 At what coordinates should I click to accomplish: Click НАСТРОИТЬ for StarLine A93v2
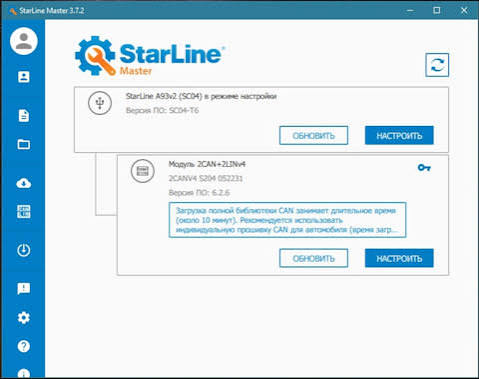click(x=399, y=135)
